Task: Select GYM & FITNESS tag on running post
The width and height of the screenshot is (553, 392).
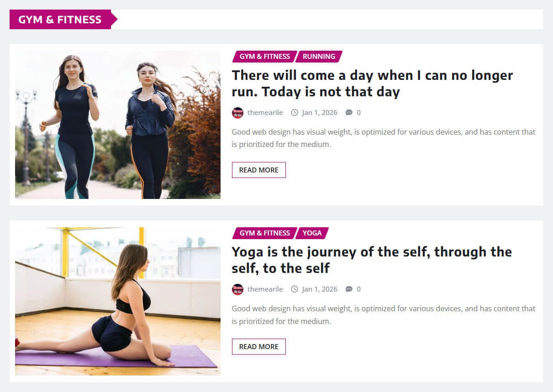Action: pos(265,57)
